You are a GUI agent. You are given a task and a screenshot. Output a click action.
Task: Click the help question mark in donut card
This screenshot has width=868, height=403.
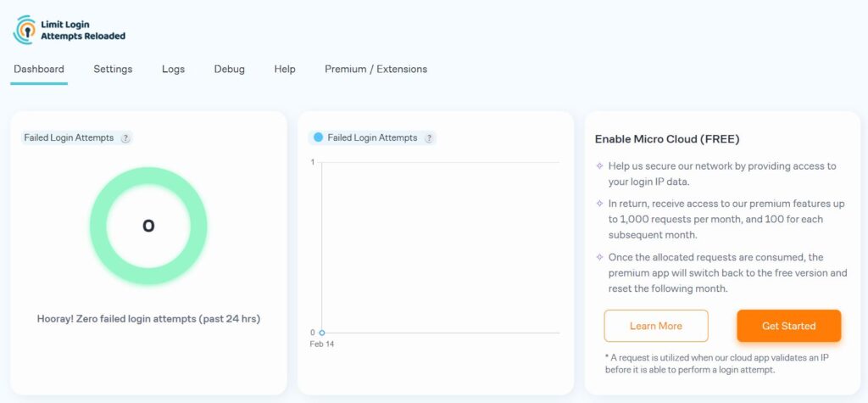click(125, 138)
